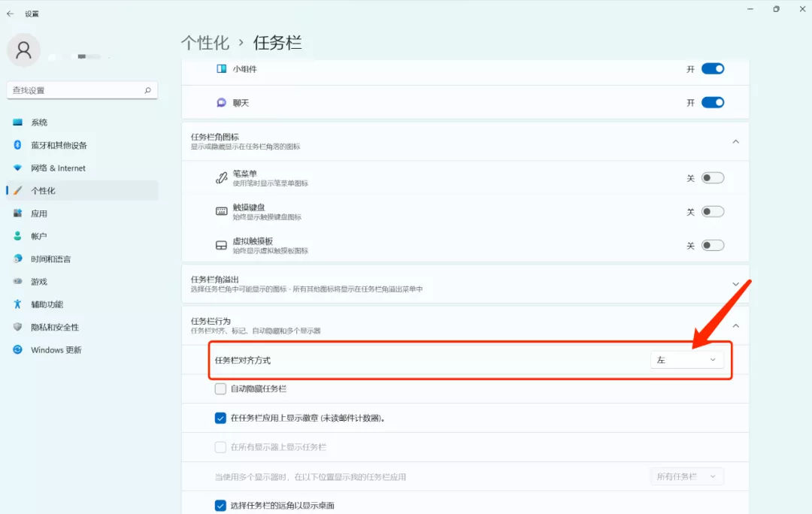
Task: Go to Windows 更新 settings
Action: (x=83, y=350)
